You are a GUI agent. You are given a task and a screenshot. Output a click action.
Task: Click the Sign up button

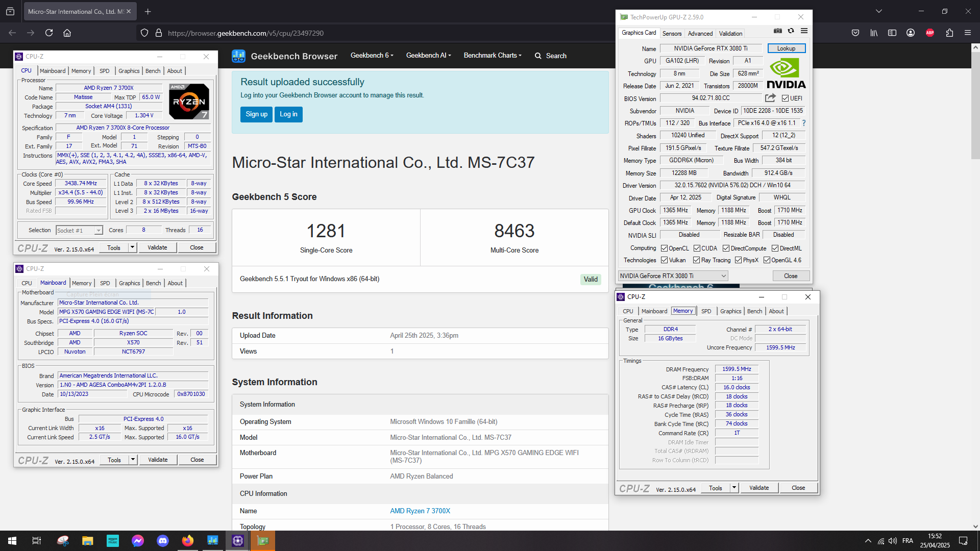[x=256, y=114]
